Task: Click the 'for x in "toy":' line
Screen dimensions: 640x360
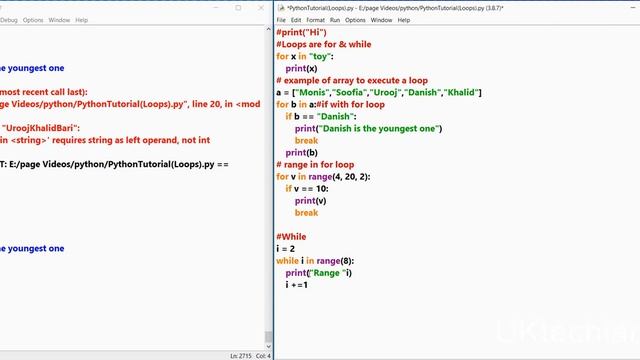Action: (x=304, y=56)
